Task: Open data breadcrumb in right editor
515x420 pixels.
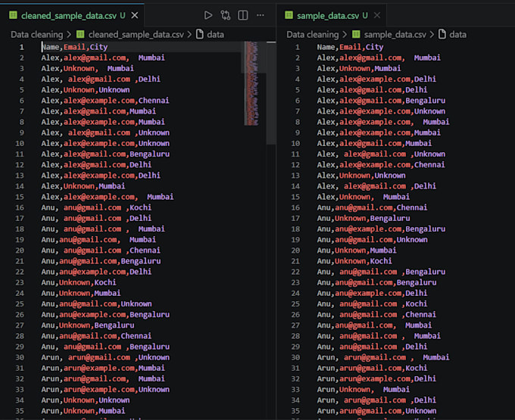Action: point(458,35)
